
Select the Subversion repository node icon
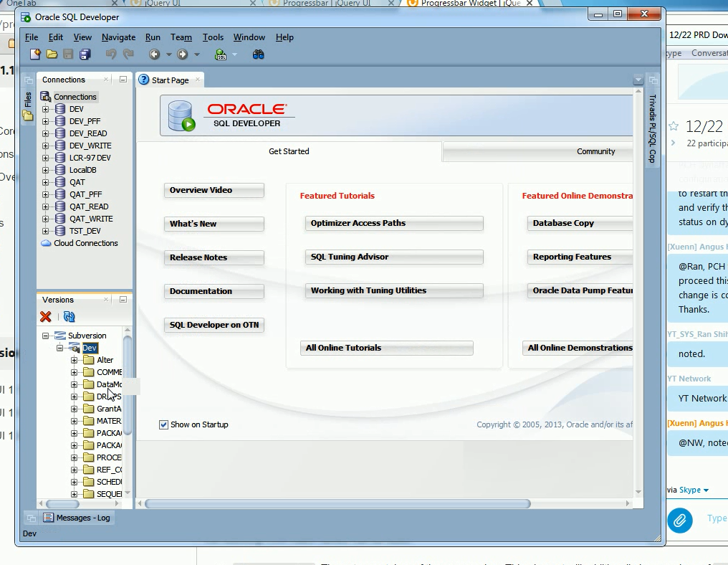click(x=60, y=336)
